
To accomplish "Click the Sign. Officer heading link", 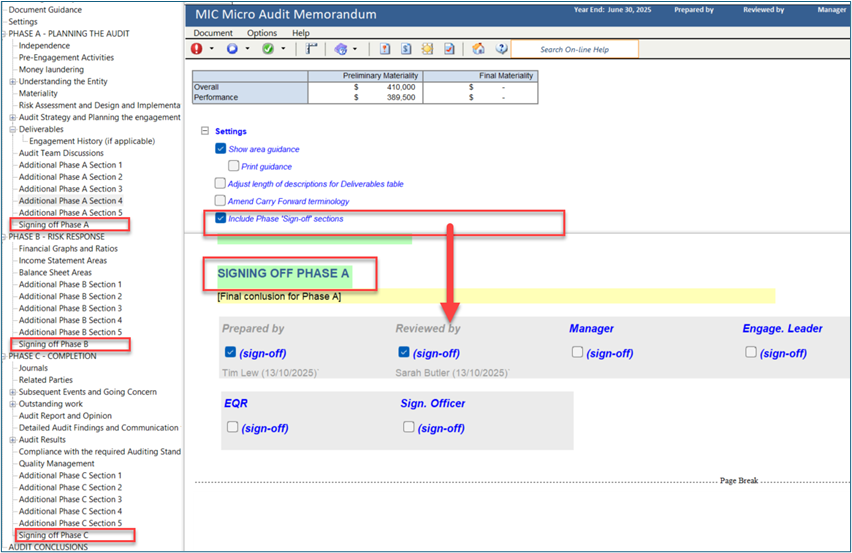I will pos(433,404).
